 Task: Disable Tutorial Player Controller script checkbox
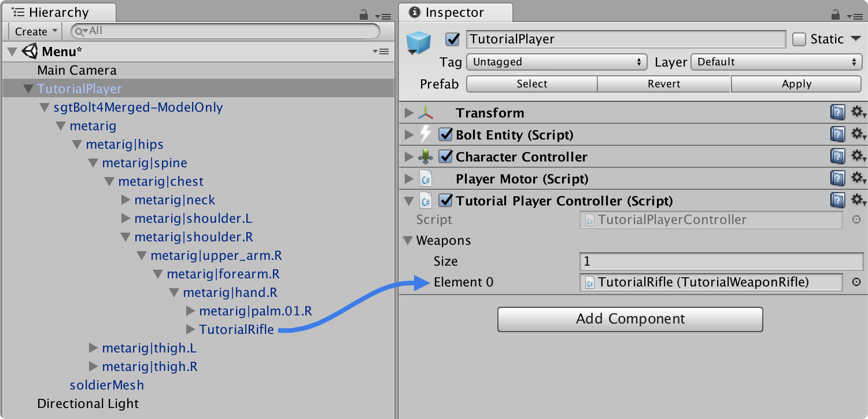445,201
